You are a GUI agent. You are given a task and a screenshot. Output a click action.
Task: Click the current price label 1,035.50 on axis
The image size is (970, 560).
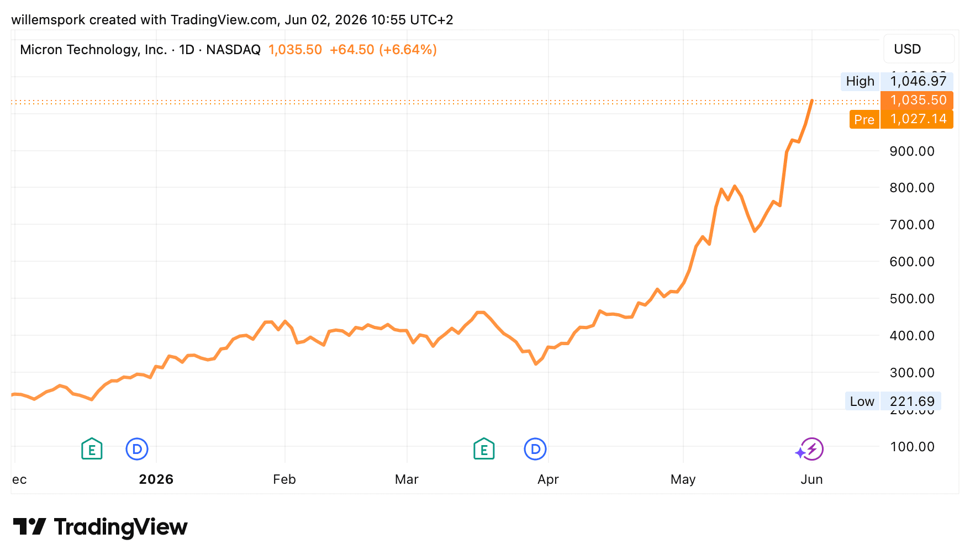pos(918,100)
